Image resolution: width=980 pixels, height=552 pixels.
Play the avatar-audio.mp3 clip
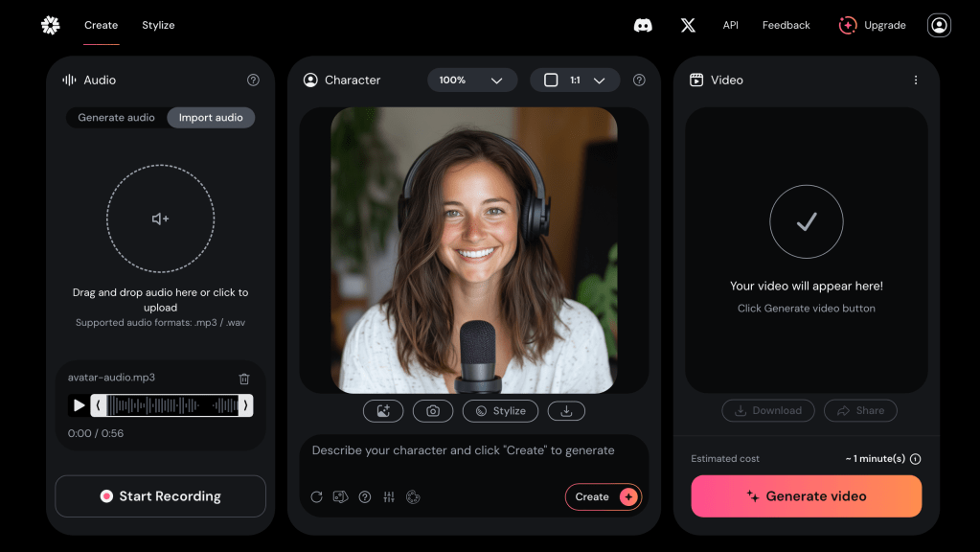point(79,405)
